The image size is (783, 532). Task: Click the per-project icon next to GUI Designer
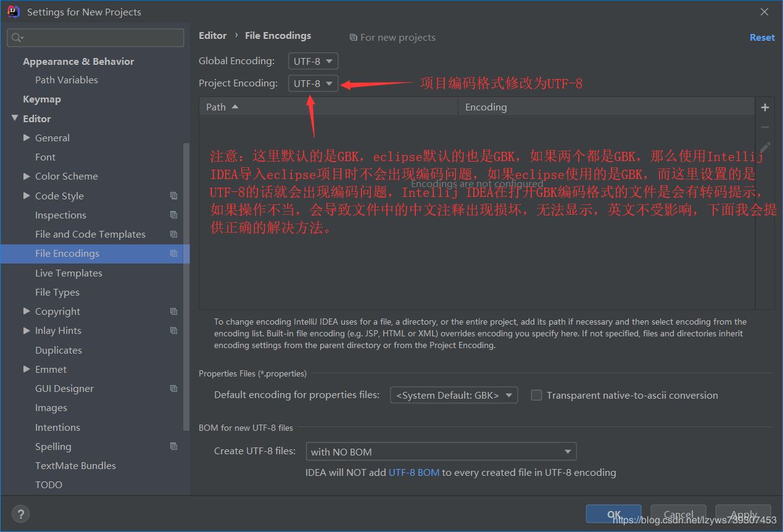pos(173,388)
